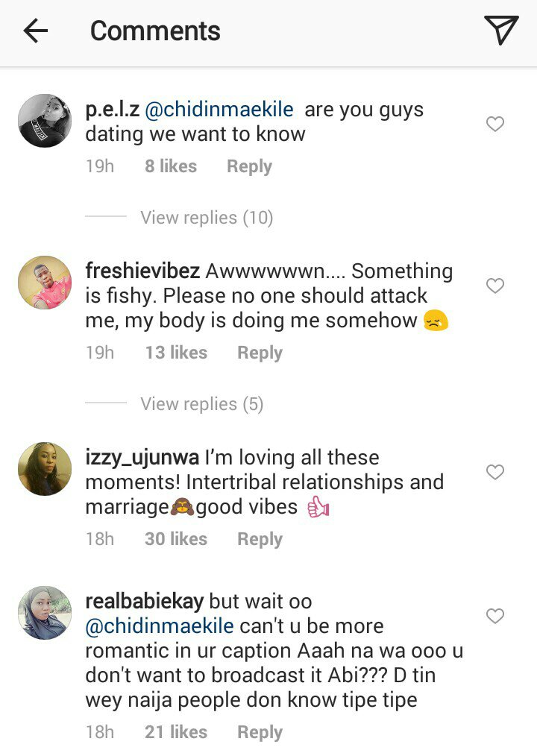Heart the realbabiekay comment
This screenshot has width=537, height=756.
[495, 616]
